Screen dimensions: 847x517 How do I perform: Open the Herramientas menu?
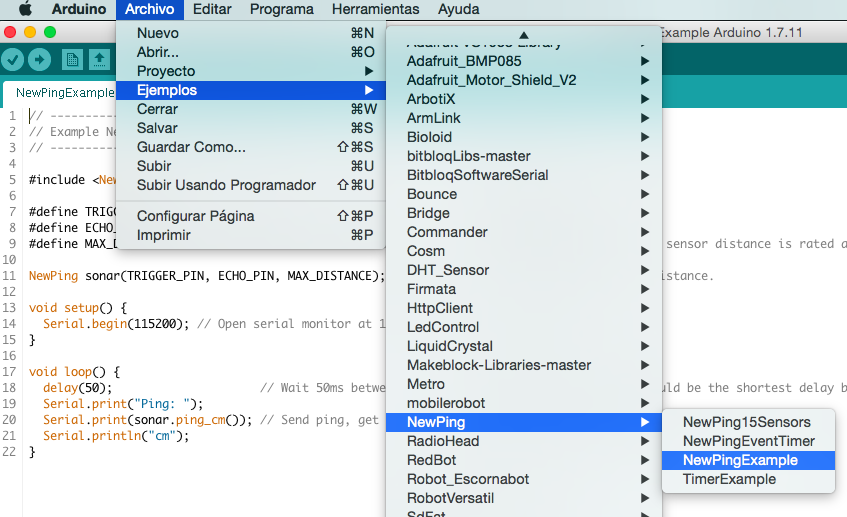tap(375, 9)
